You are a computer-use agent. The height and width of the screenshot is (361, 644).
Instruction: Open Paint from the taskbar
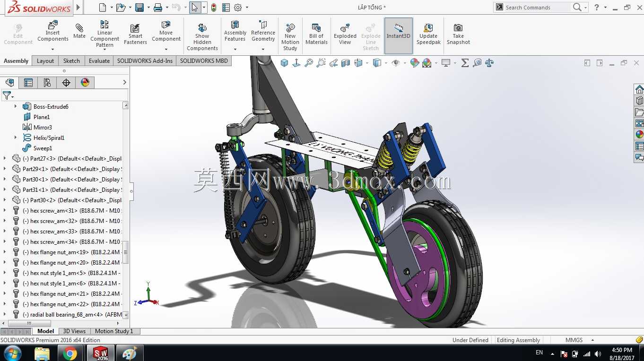coord(129,353)
